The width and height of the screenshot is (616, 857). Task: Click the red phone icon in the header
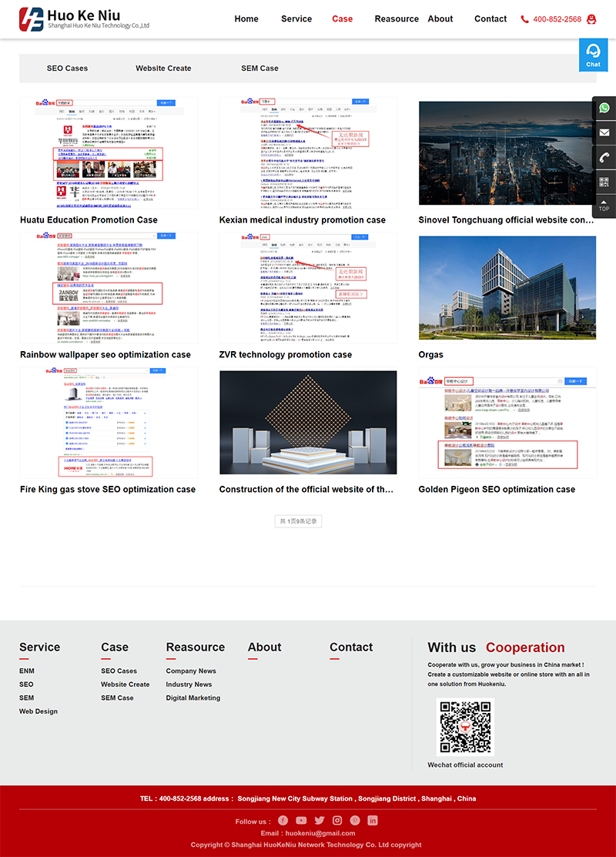pos(524,19)
